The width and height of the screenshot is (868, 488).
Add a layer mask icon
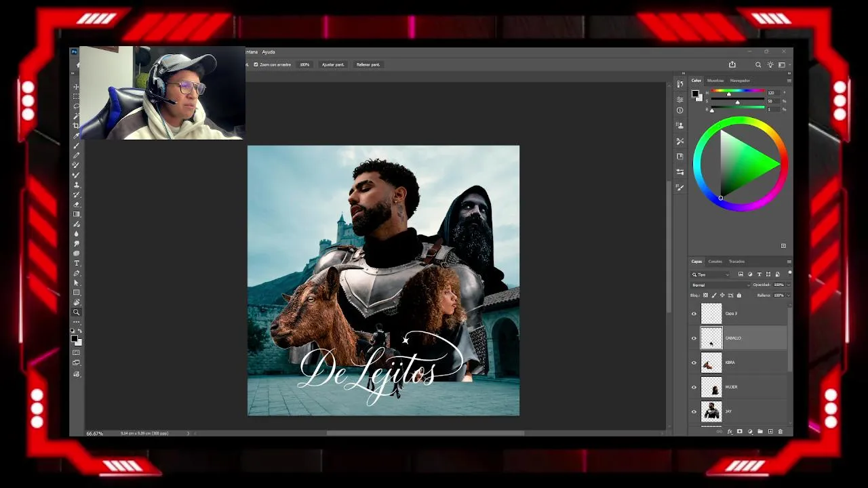740,432
